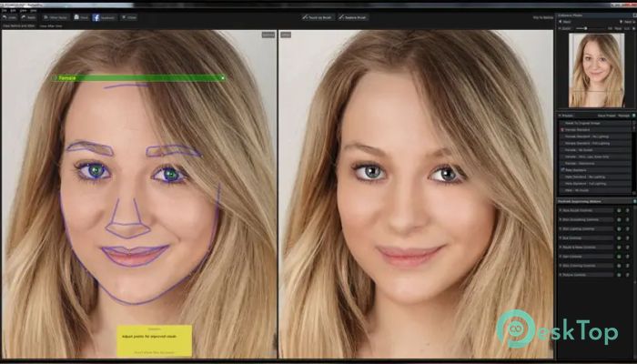This screenshot has height=364, width=637.
Task: Click Next in the Enhance Photo panel
Action: 626,22
